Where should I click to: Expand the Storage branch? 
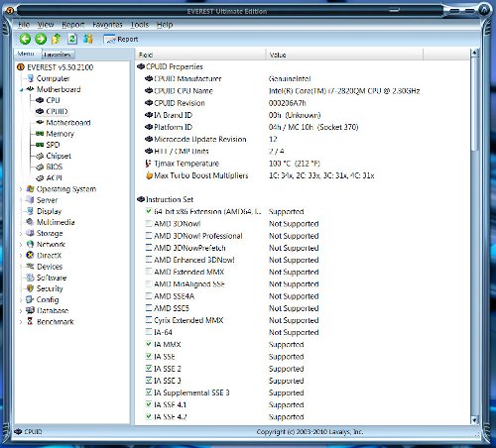click(x=21, y=234)
